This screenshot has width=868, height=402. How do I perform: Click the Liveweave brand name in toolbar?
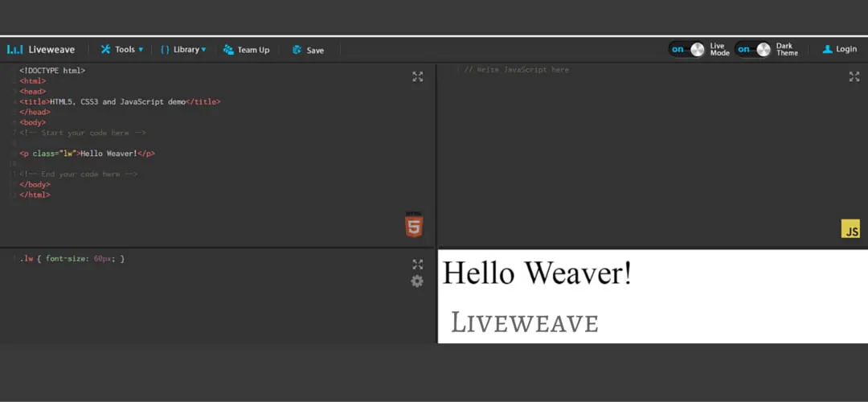pos(51,49)
